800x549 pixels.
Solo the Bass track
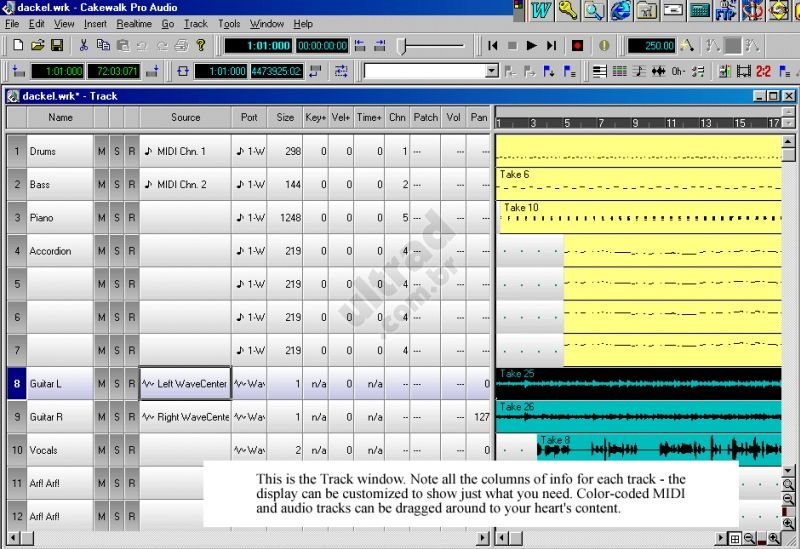pos(117,184)
